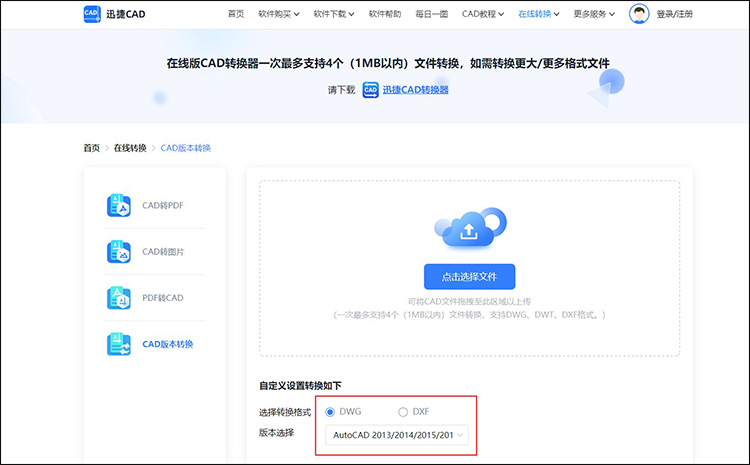
Task: Expand the 在线转换 menu
Action: click(x=539, y=14)
